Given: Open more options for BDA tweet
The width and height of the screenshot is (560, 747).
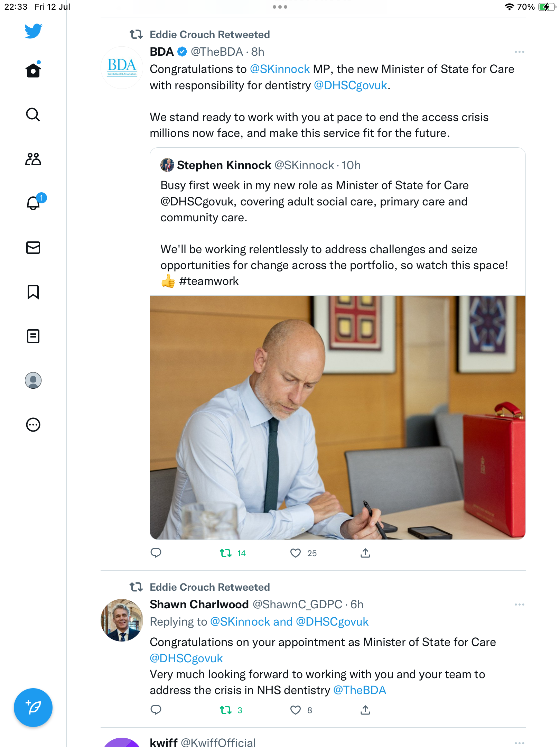Looking at the screenshot, I should [519, 52].
